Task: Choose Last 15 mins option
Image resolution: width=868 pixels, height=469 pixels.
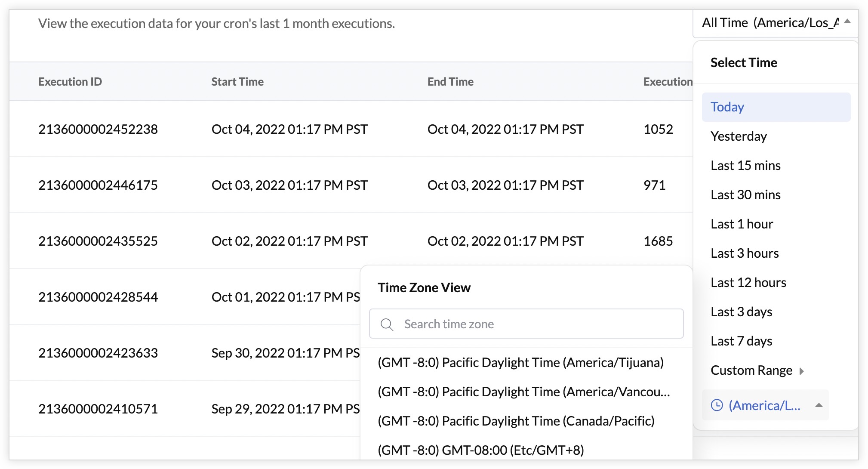Action: coord(745,165)
